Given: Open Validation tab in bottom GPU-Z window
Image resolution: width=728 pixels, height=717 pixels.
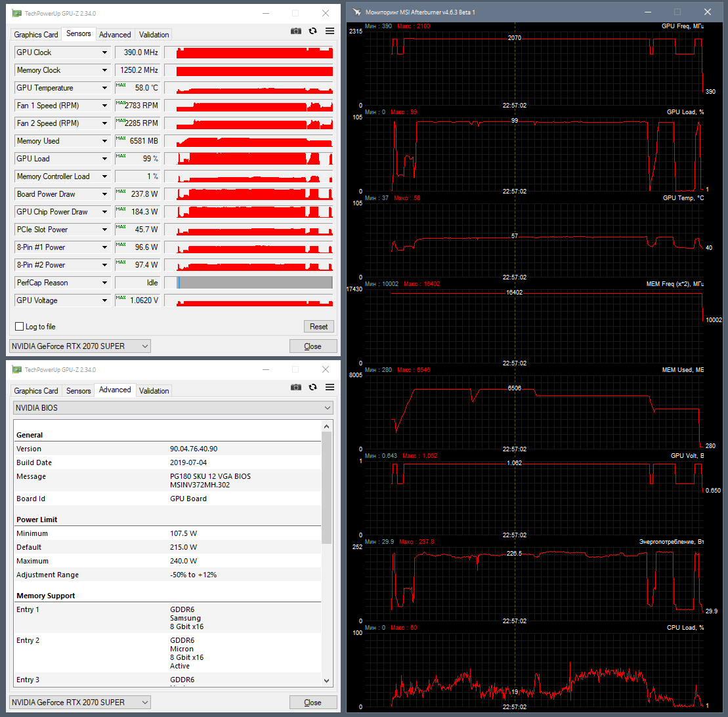Looking at the screenshot, I should pos(154,391).
